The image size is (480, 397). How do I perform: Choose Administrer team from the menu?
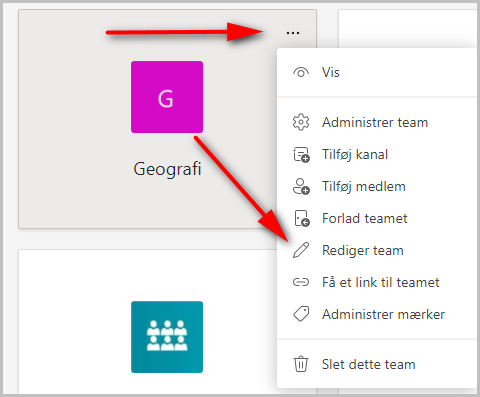pyautogui.click(x=377, y=122)
